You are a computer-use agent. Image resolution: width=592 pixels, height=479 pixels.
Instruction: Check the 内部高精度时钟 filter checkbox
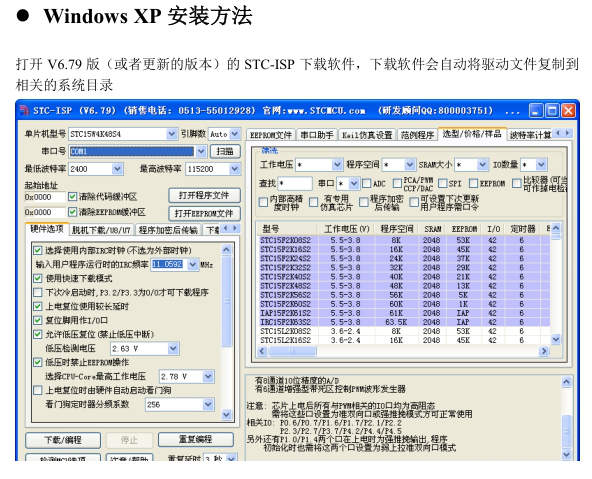point(264,202)
